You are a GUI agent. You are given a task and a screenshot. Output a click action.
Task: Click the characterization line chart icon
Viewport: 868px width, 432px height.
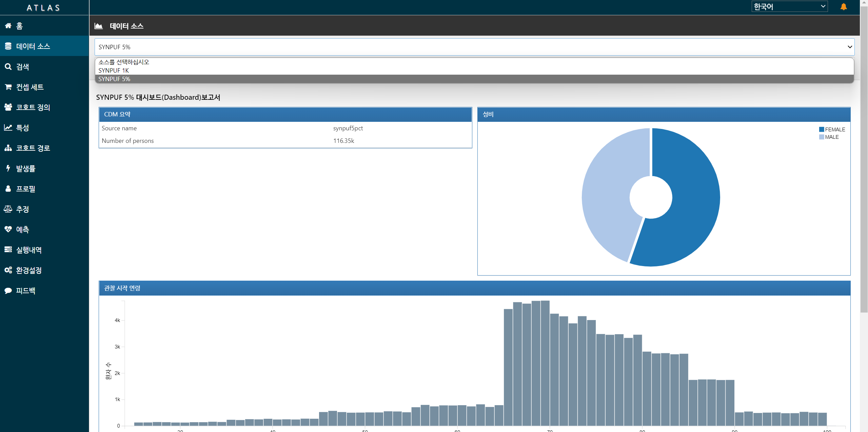[8, 128]
